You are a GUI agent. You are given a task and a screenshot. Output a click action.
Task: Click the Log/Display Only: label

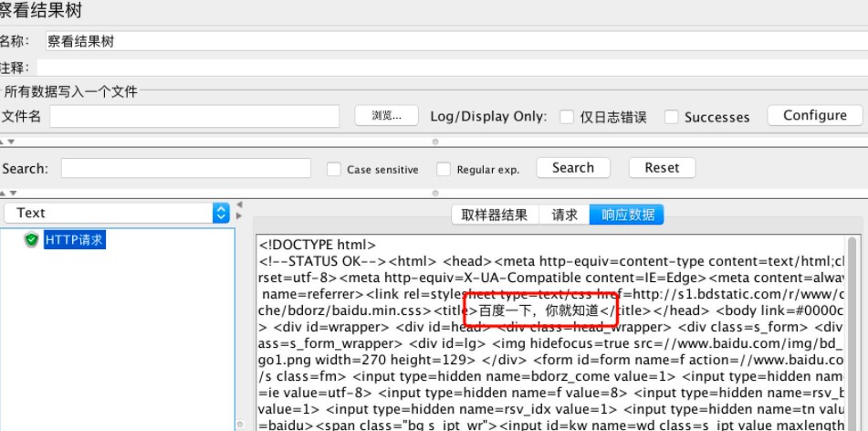tap(489, 116)
